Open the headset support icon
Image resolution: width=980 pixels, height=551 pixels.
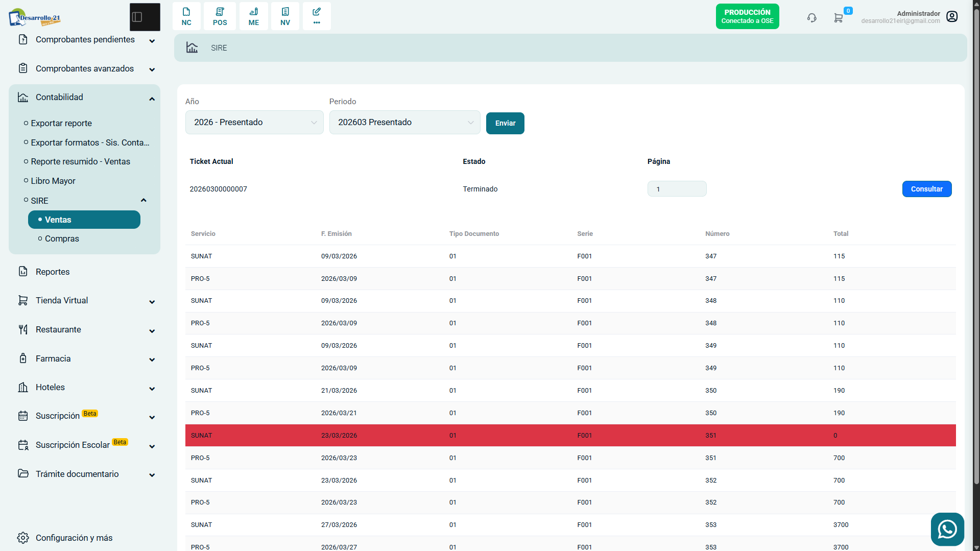tap(812, 18)
